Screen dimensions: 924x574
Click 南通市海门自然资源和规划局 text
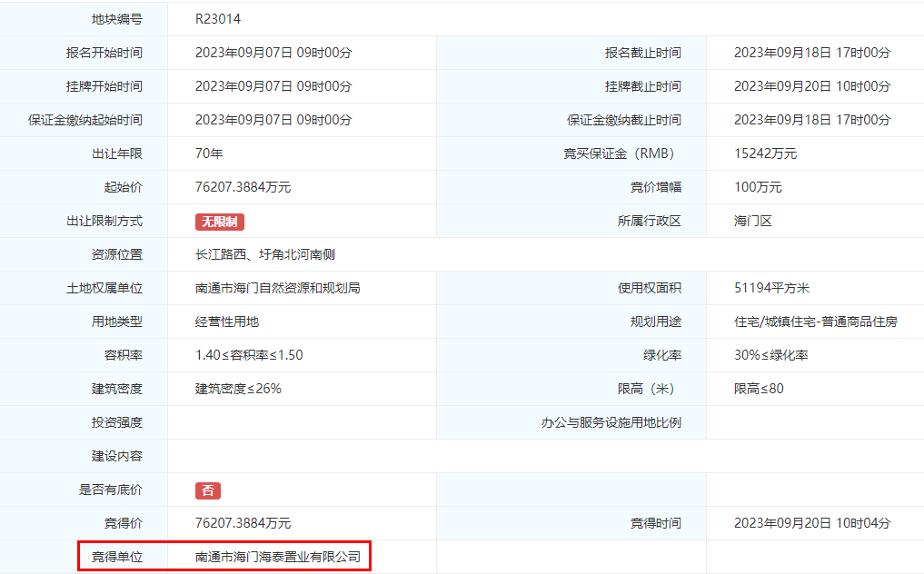click(277, 288)
